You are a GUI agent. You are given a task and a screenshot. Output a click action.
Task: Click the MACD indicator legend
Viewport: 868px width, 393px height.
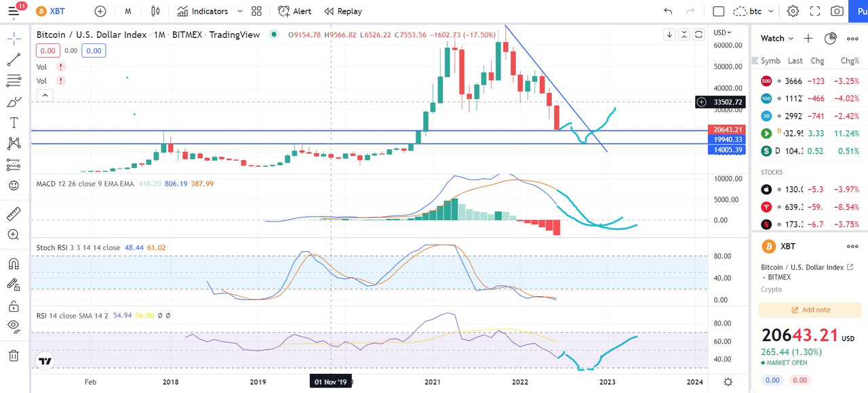[x=85, y=184]
